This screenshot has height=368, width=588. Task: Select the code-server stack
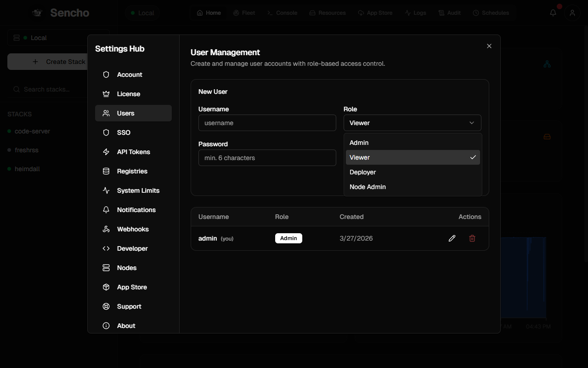tap(32, 131)
